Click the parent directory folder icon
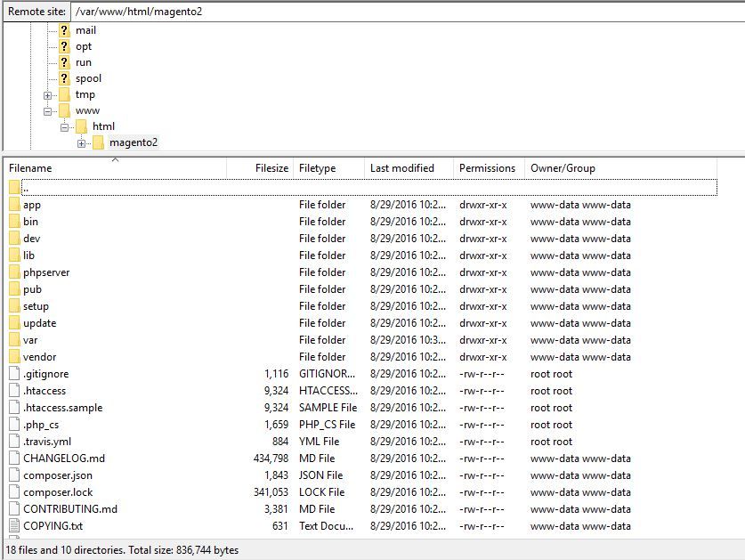 (x=14, y=188)
